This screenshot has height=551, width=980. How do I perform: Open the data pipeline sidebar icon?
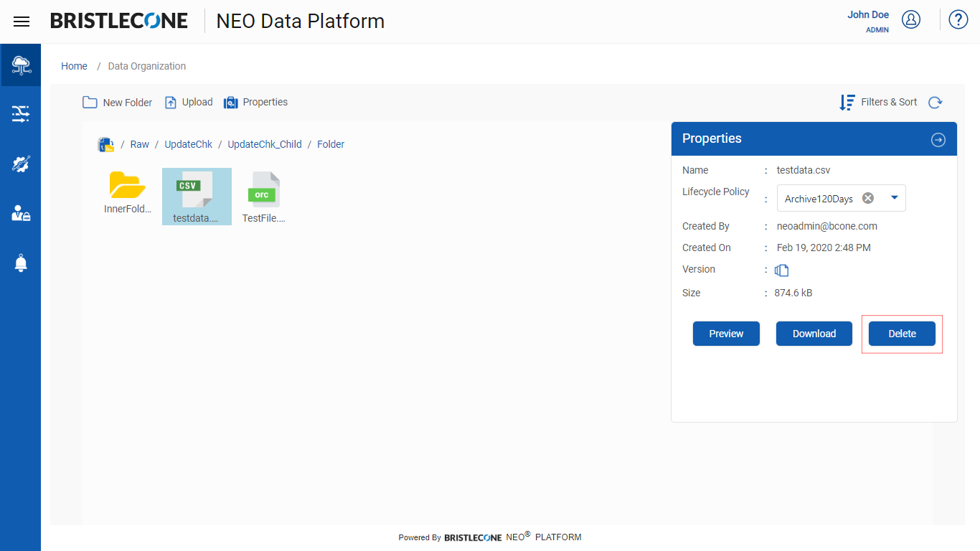pyautogui.click(x=21, y=113)
